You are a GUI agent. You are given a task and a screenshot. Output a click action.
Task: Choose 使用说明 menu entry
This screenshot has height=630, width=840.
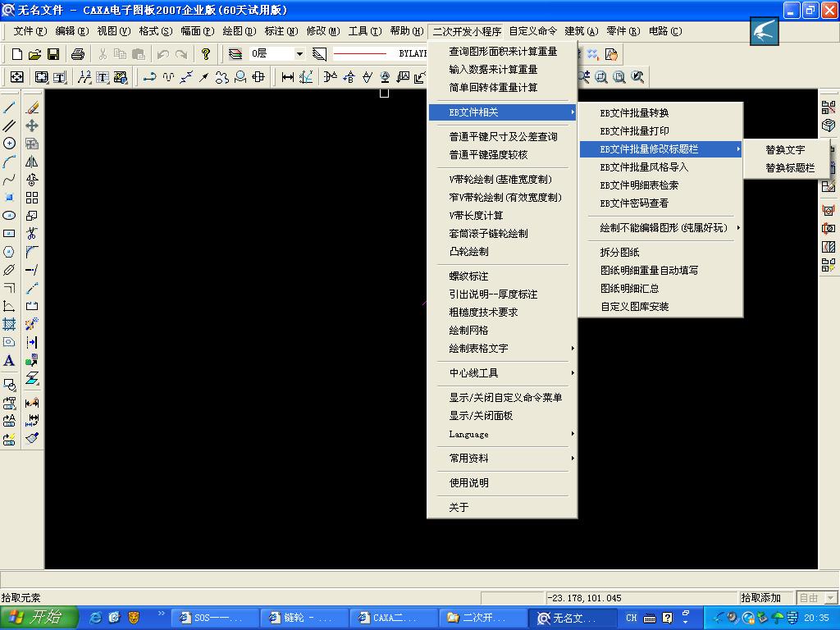pyautogui.click(x=502, y=482)
